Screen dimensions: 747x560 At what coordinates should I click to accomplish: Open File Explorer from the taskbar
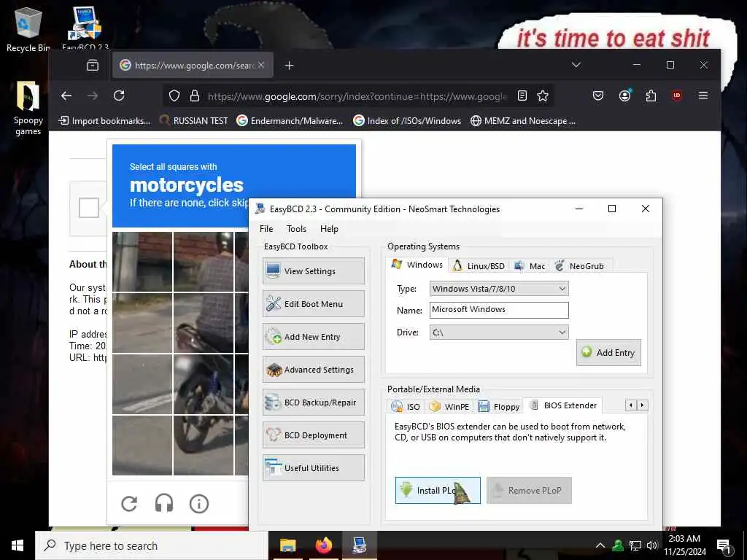click(287, 545)
